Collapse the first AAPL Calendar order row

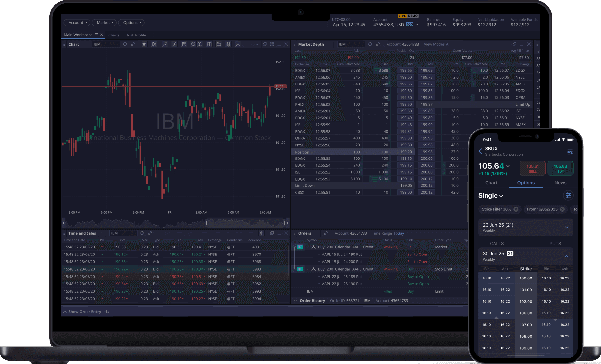tap(308, 247)
